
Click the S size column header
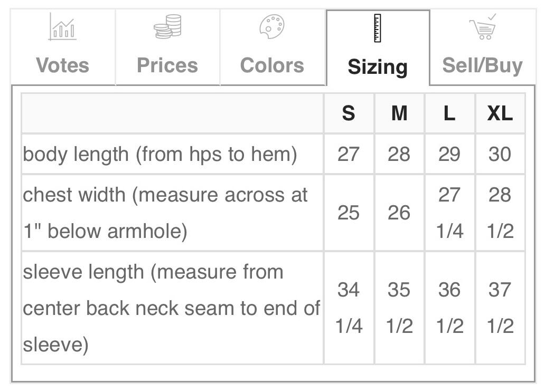pos(349,113)
